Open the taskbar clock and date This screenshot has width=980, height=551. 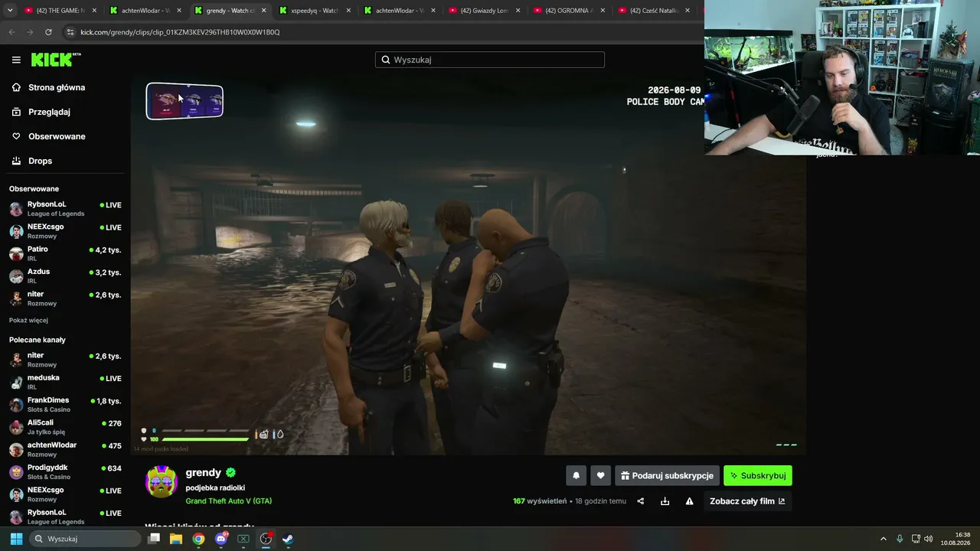pyautogui.click(x=955, y=539)
